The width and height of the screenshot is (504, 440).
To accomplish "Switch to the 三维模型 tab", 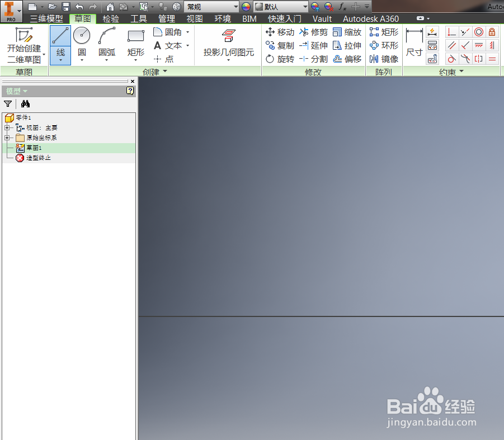I will click(x=46, y=18).
